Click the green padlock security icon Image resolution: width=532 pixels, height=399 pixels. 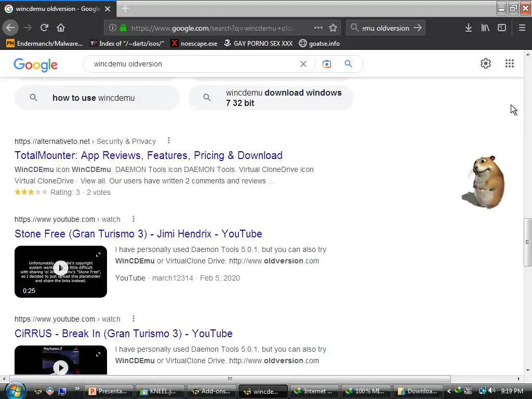click(x=123, y=28)
